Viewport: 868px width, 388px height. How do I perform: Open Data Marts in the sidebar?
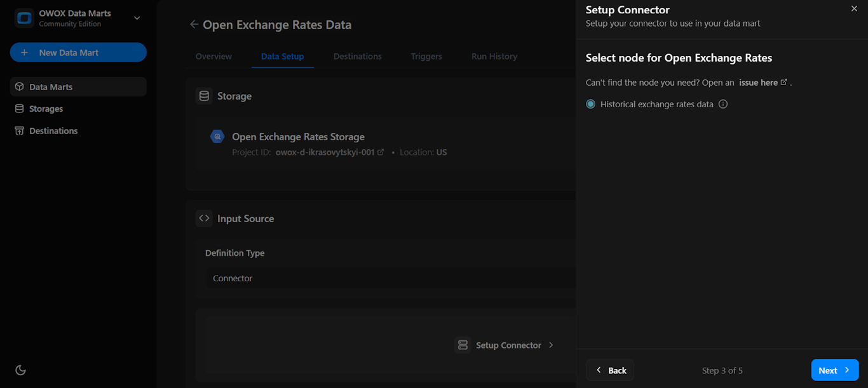[78, 87]
